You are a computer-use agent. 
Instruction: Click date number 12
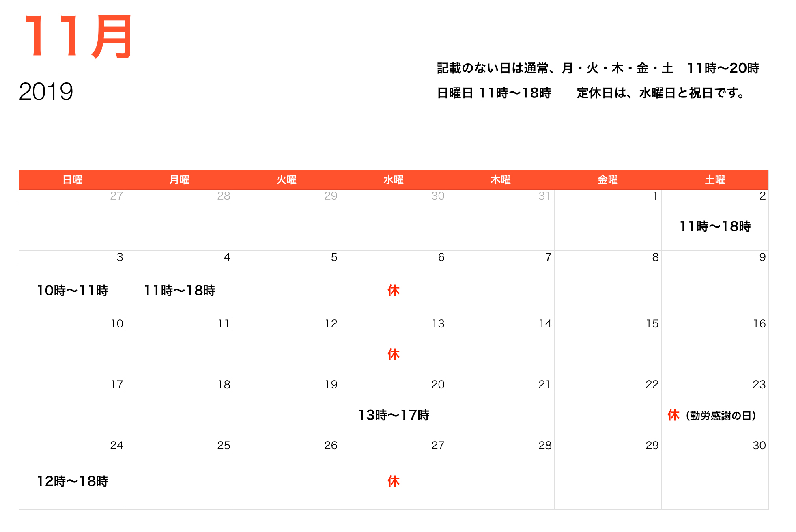(331, 324)
